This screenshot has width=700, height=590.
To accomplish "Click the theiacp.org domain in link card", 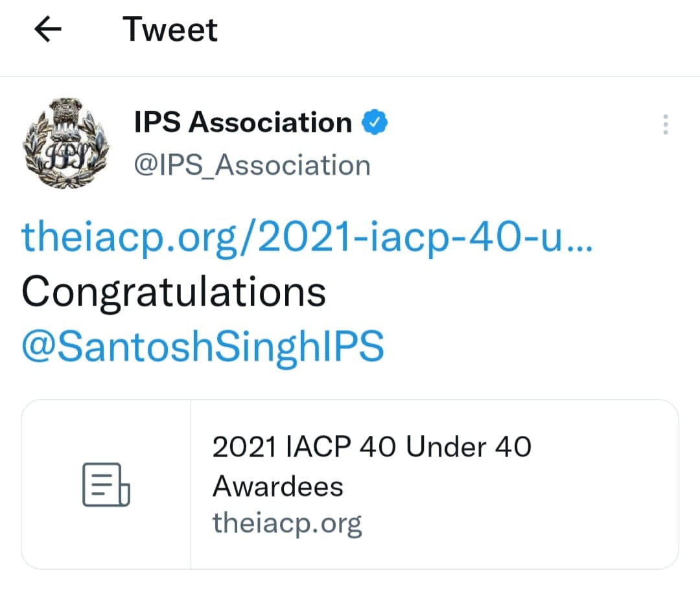I will point(286,522).
